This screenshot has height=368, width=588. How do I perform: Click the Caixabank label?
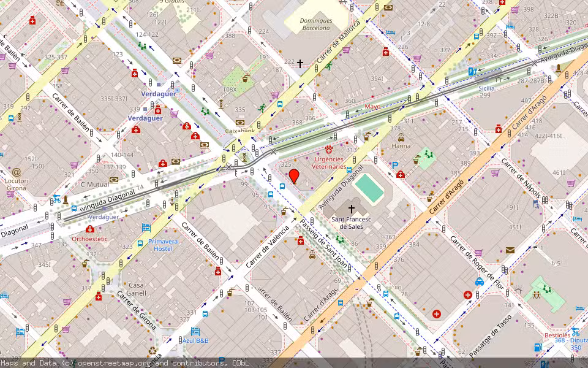240,131
